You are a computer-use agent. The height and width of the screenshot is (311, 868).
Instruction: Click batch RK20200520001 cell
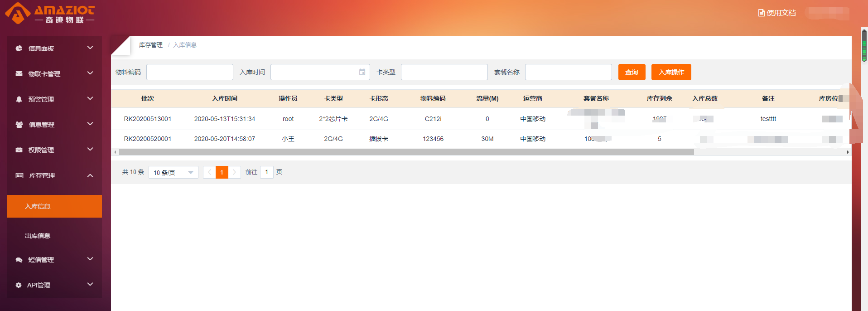click(x=148, y=139)
